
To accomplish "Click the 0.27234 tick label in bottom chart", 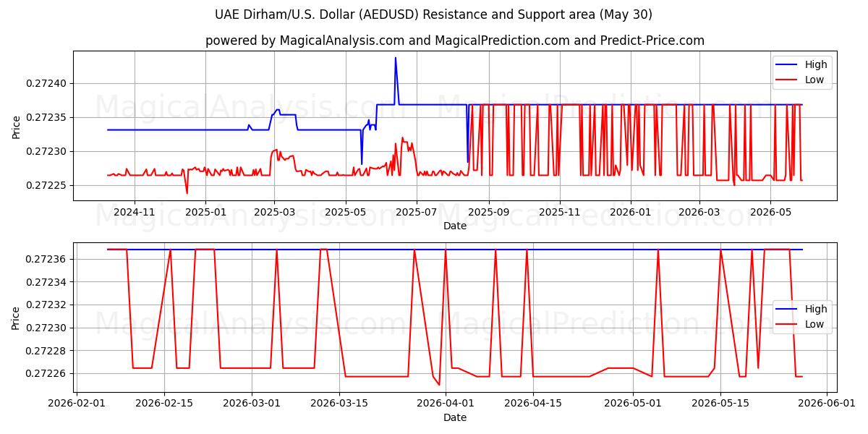I will coord(46,282).
